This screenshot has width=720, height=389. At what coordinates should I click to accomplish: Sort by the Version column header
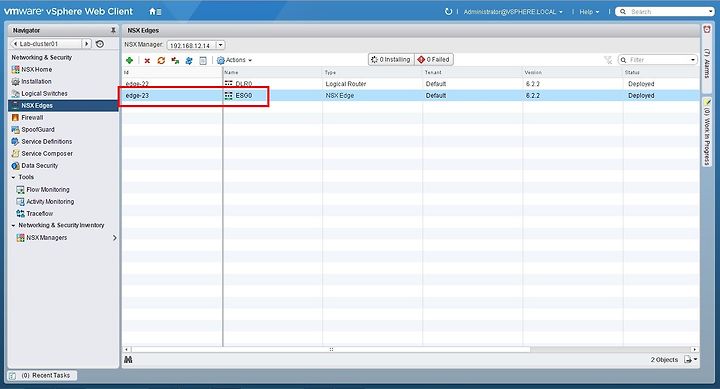point(573,73)
